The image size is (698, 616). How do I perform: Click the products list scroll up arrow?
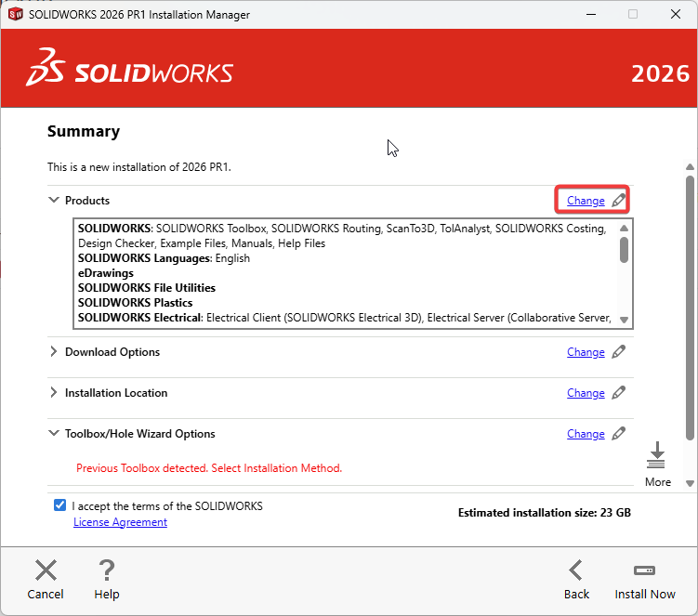(x=624, y=229)
